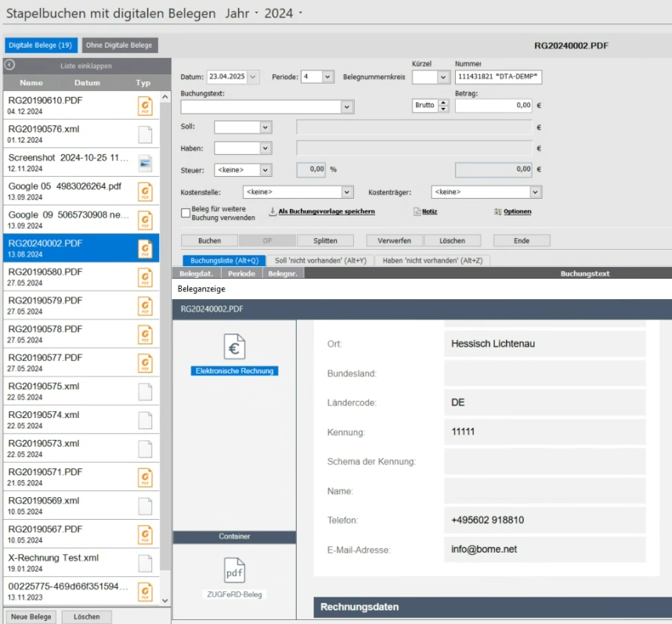Viewport: 672px width, 624px height.
Task: Click the image icon of Screenshot 2024-10-25
Action: [145, 163]
